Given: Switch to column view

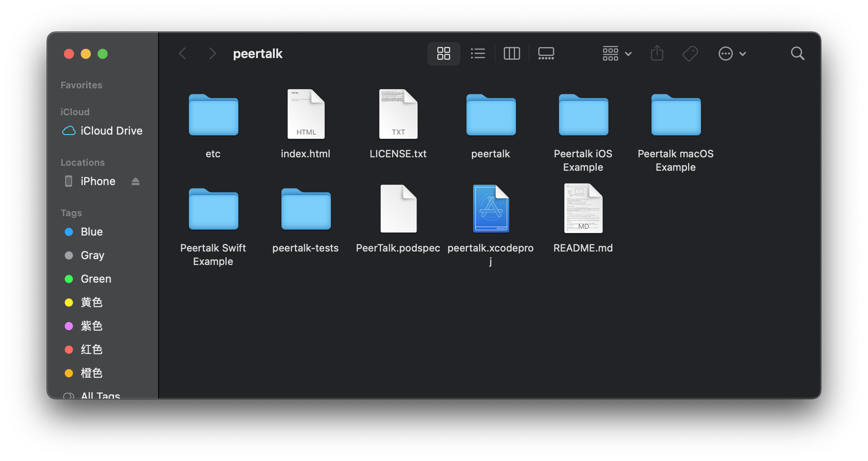Looking at the screenshot, I should click(x=512, y=53).
